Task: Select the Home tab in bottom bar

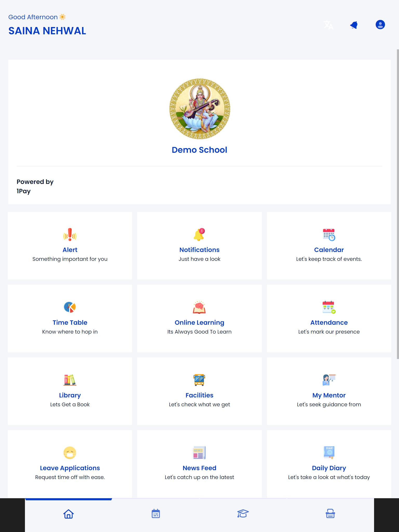Action: coord(69,514)
